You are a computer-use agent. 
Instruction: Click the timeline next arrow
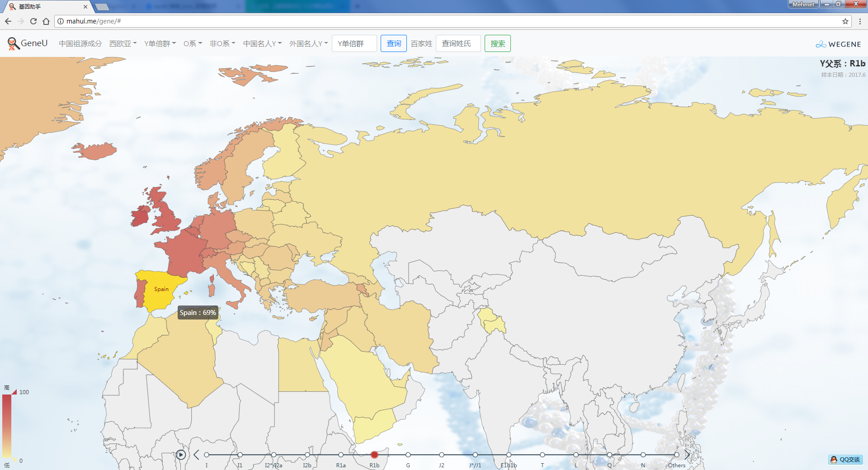click(x=687, y=455)
